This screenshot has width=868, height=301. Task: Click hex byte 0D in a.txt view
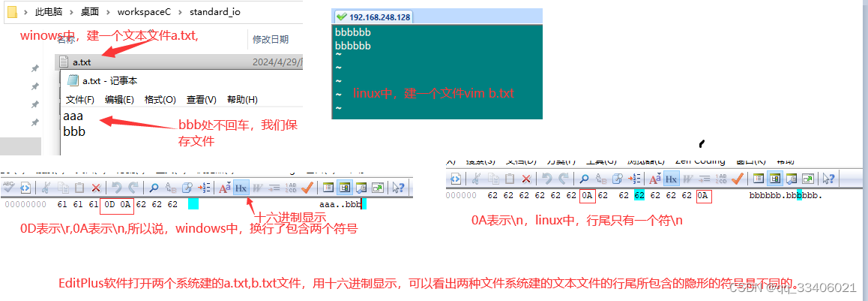pos(109,204)
